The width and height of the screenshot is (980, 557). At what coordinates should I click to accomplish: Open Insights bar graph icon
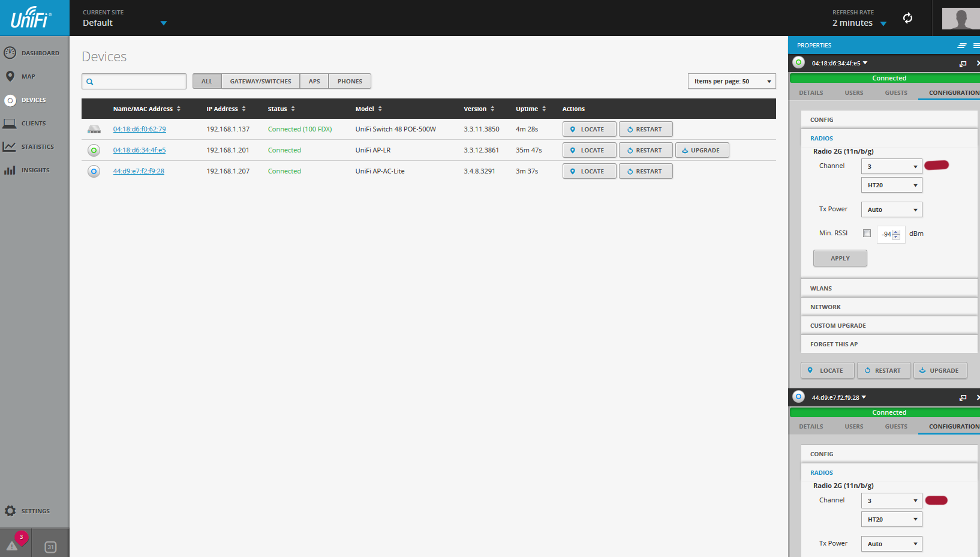[x=10, y=170]
